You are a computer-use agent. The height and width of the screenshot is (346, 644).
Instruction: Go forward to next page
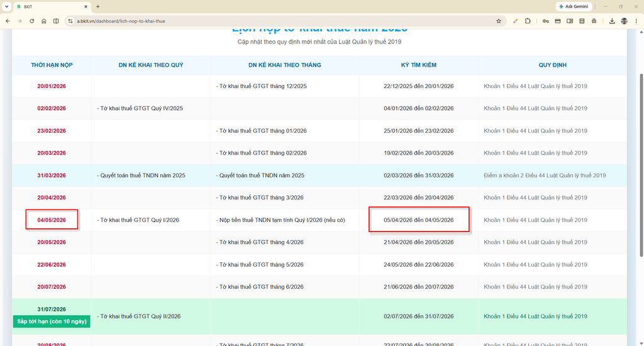tap(19, 21)
